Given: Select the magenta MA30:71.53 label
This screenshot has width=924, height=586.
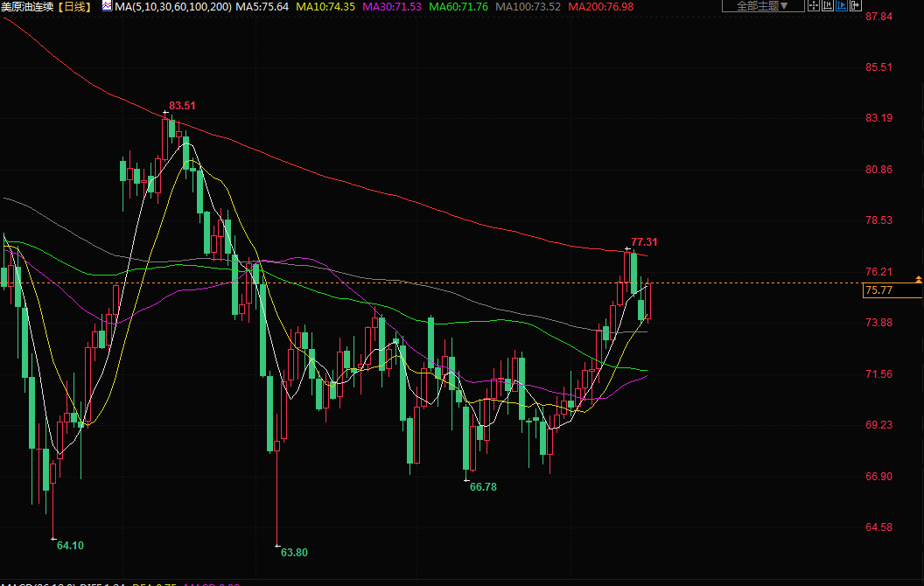Looking at the screenshot, I should pos(392,6).
